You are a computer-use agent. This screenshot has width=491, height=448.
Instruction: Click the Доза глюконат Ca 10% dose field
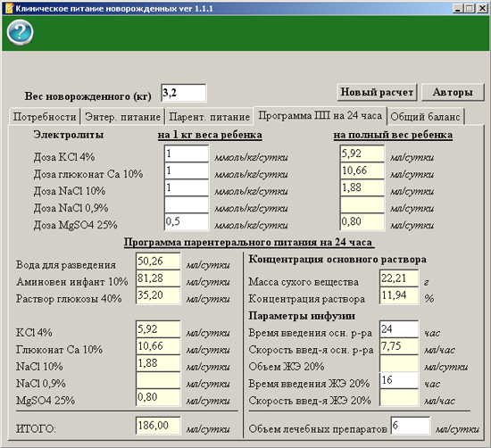tap(187, 170)
